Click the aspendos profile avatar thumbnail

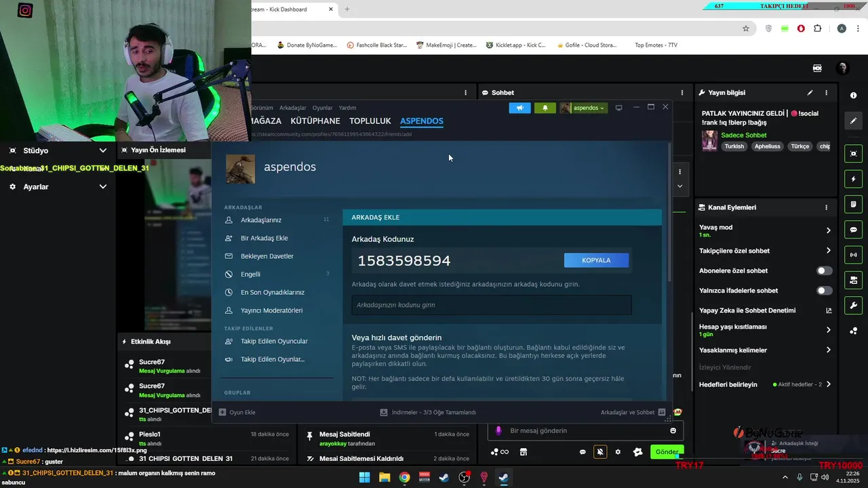click(x=240, y=169)
